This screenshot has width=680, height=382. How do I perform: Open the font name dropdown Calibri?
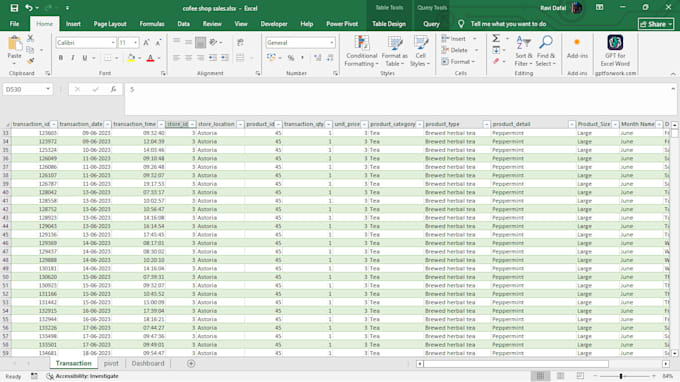pos(113,42)
